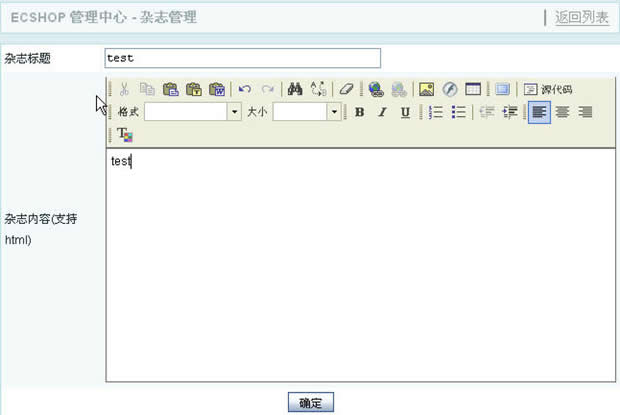The image size is (620, 415).
Task: Open the 格式 format dropdown
Action: [x=235, y=112]
